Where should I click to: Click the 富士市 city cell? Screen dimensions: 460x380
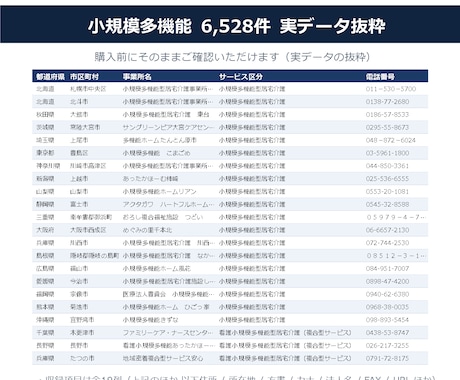point(79,204)
